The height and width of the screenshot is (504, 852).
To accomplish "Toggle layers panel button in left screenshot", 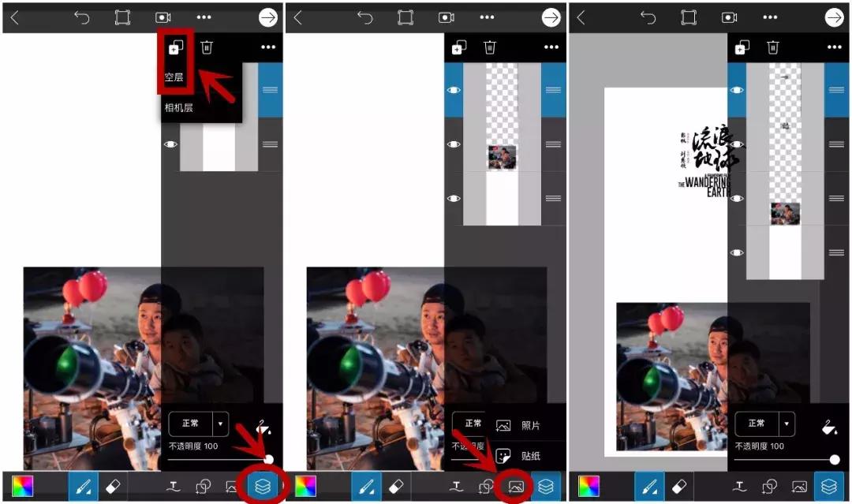I will [x=263, y=486].
